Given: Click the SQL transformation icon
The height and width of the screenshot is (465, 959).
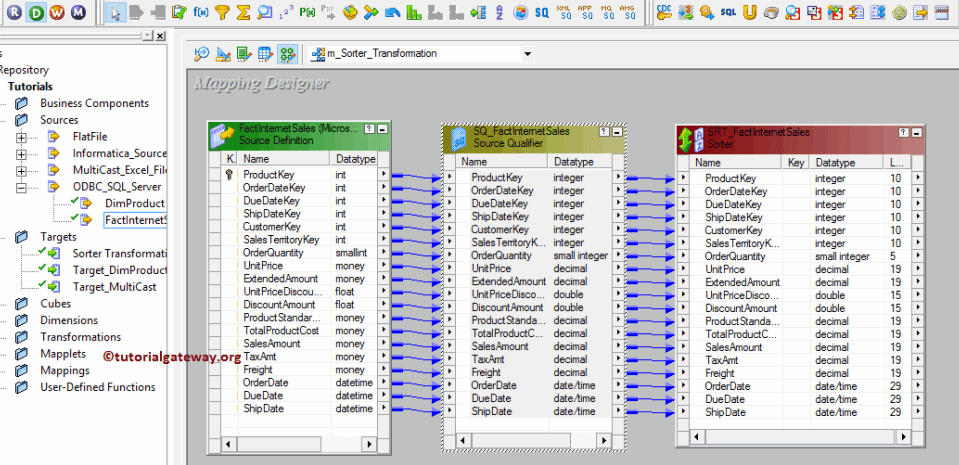Looking at the screenshot, I should click(728, 12).
